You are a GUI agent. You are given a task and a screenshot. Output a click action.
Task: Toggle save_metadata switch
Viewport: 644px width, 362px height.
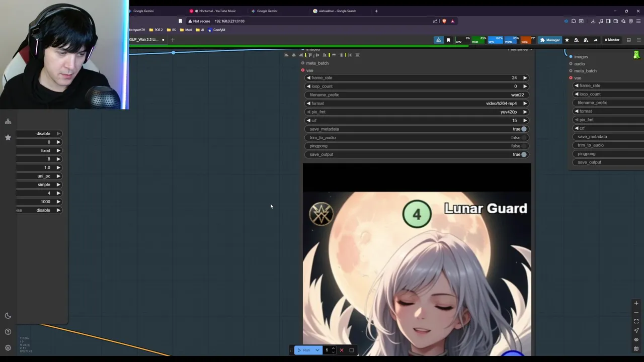tap(524, 129)
